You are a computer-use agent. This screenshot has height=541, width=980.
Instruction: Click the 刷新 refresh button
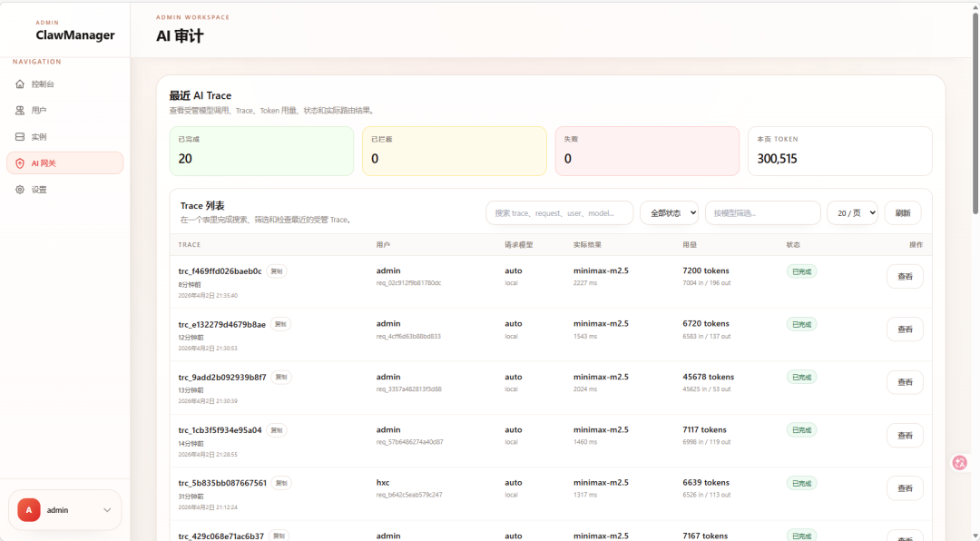(904, 212)
